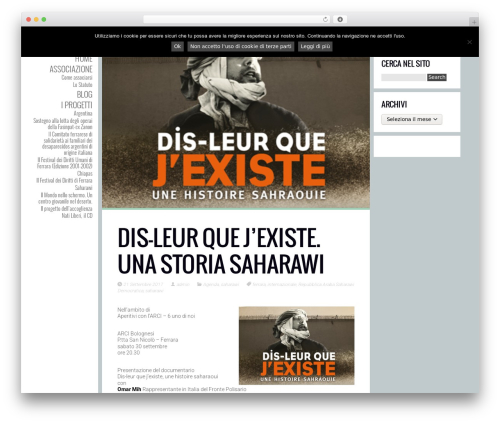Click the folder category icon in post meta
The image size is (500, 423).
point(199,284)
